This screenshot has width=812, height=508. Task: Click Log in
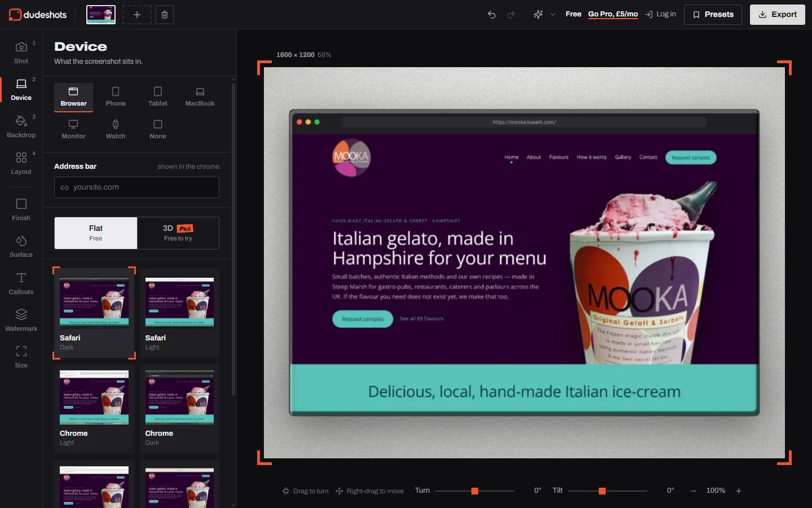point(660,14)
